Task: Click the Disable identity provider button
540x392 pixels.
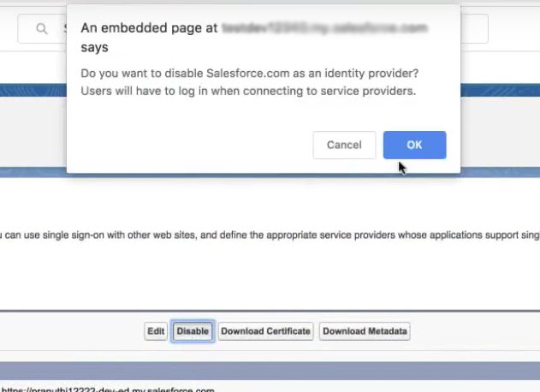Action: tap(193, 331)
